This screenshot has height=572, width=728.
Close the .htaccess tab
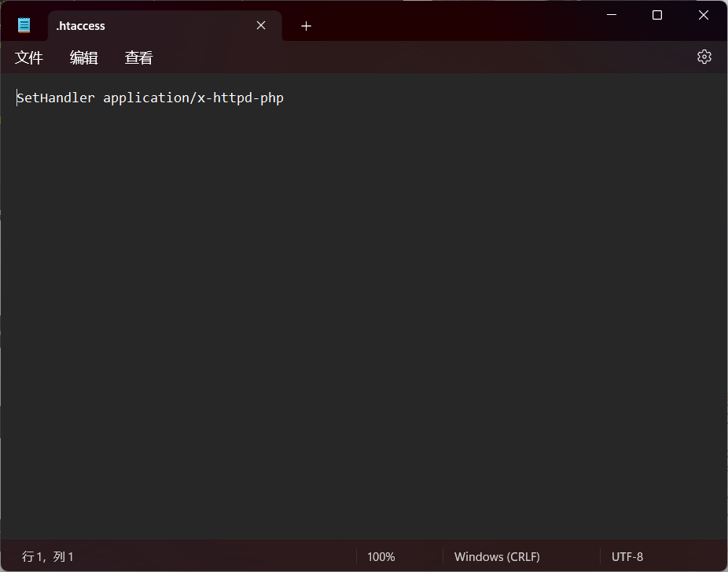[261, 26]
